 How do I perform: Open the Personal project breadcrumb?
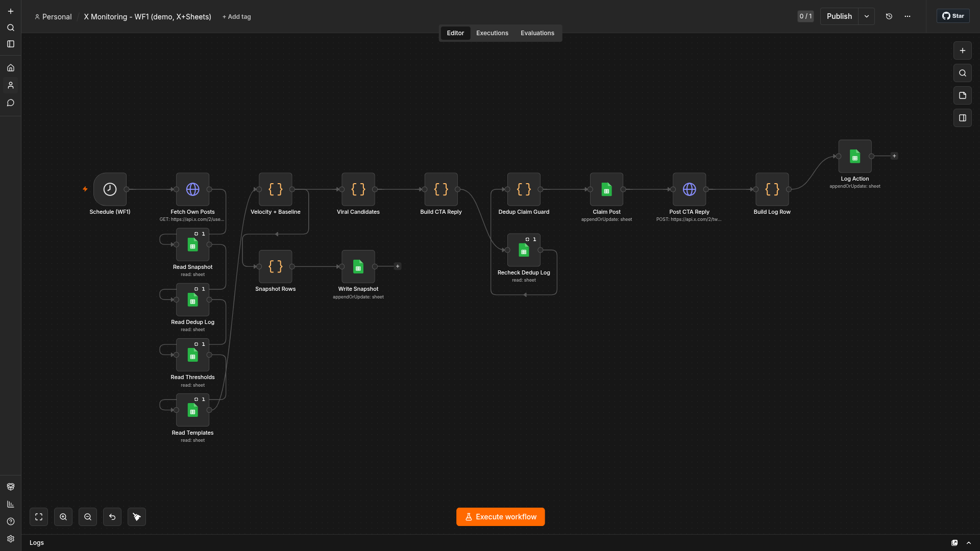click(x=53, y=17)
